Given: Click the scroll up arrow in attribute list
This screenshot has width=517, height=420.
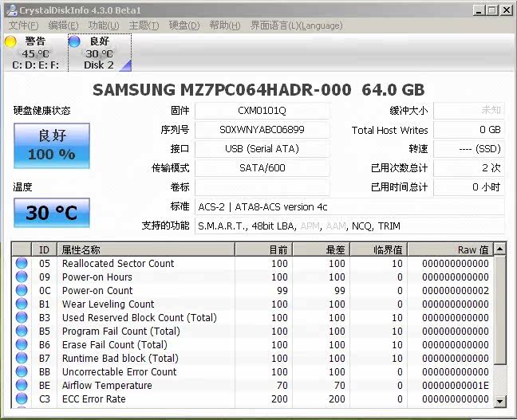Looking at the screenshot, I should click(500, 249).
